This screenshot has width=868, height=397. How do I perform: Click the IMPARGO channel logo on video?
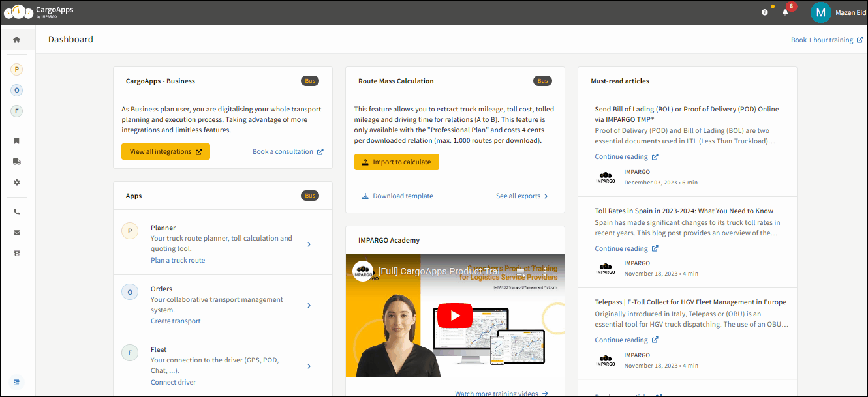pos(363,272)
